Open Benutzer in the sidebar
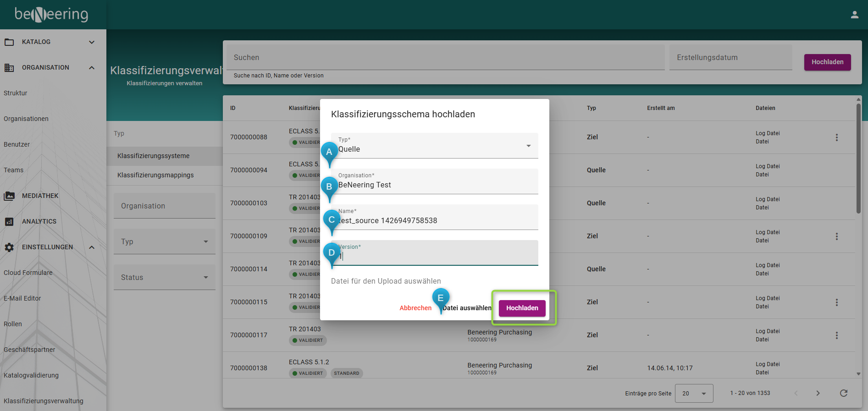Screen dimensions: 868x411 pyautogui.click(x=17, y=144)
